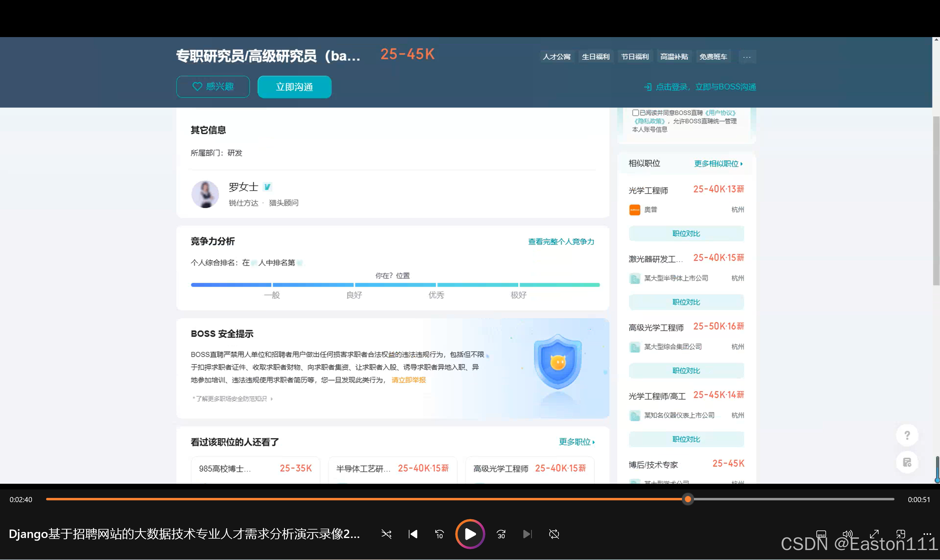Toggle shuffle in the media player
This screenshot has height=560, width=940.
click(386, 534)
